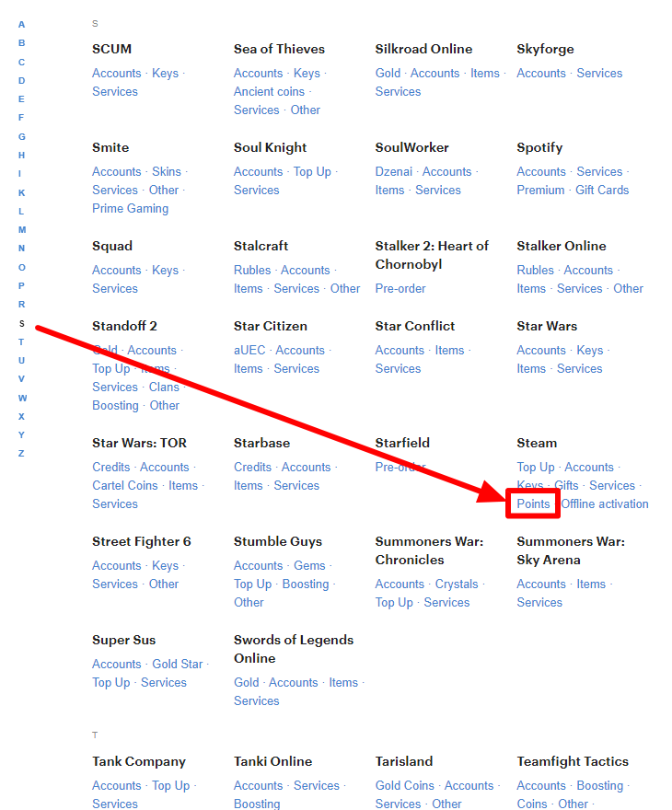This screenshot has height=810, width=672.
Task: Select letter G in the alphabet sidebar
Action: (22, 136)
